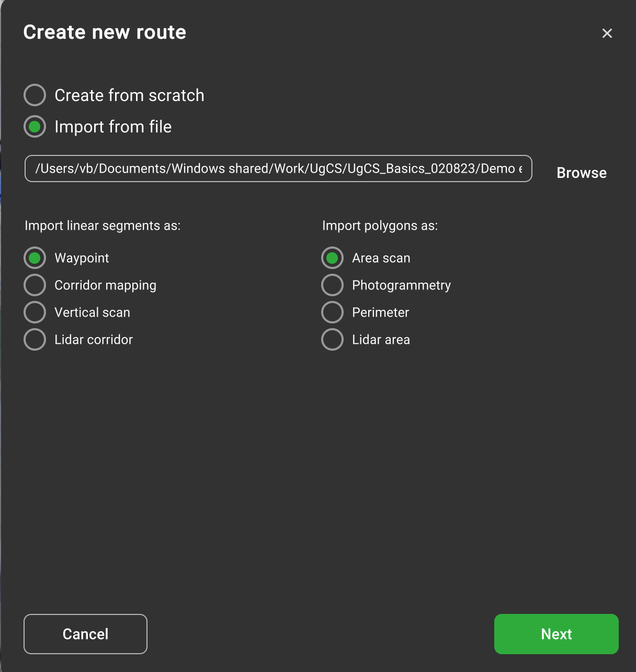Cancel the route creation
This screenshot has width=636, height=672.
[x=85, y=634]
